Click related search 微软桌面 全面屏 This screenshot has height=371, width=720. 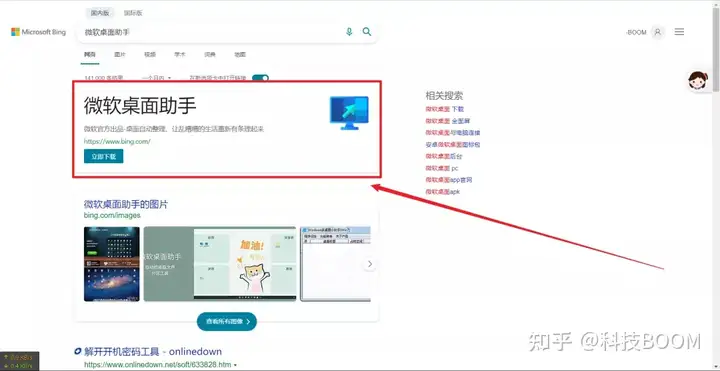point(448,121)
